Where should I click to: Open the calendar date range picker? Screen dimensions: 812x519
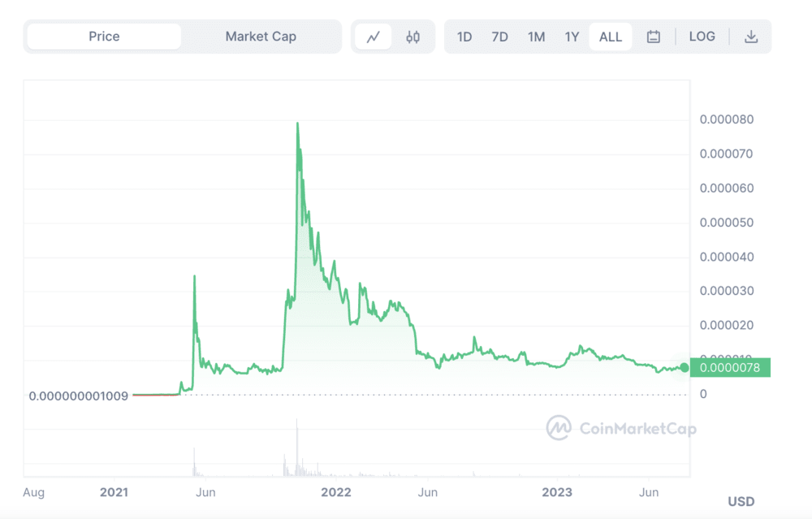tap(654, 37)
